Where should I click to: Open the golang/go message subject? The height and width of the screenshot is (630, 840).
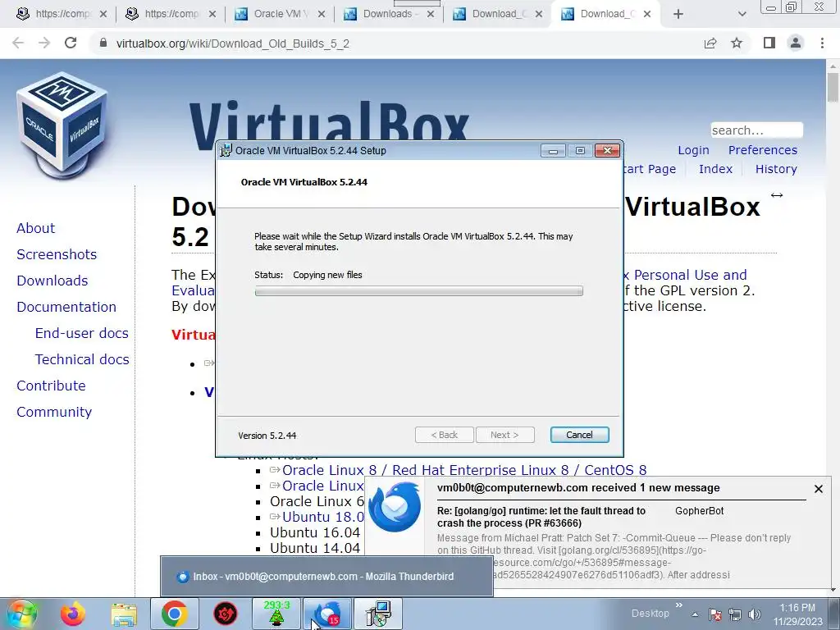[541, 517]
